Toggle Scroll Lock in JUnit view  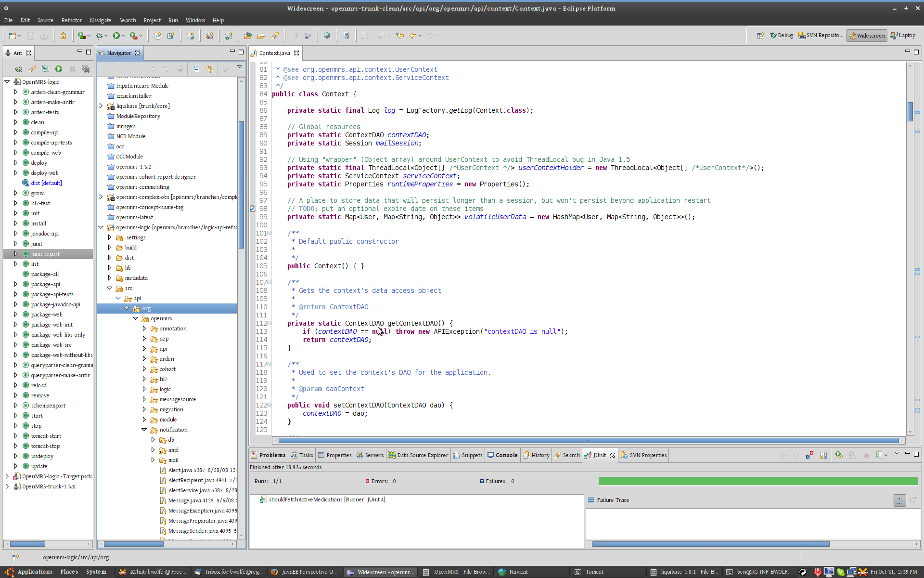(x=823, y=455)
